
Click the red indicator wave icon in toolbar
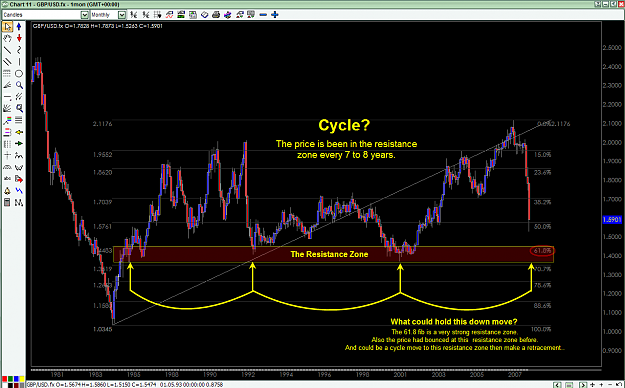tap(169, 15)
